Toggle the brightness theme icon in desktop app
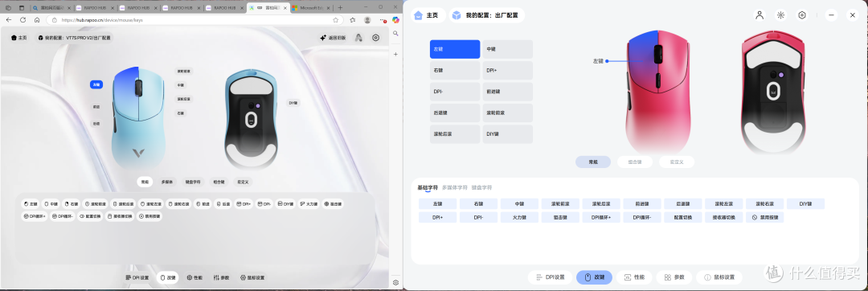This screenshot has height=291, width=868. click(x=780, y=15)
